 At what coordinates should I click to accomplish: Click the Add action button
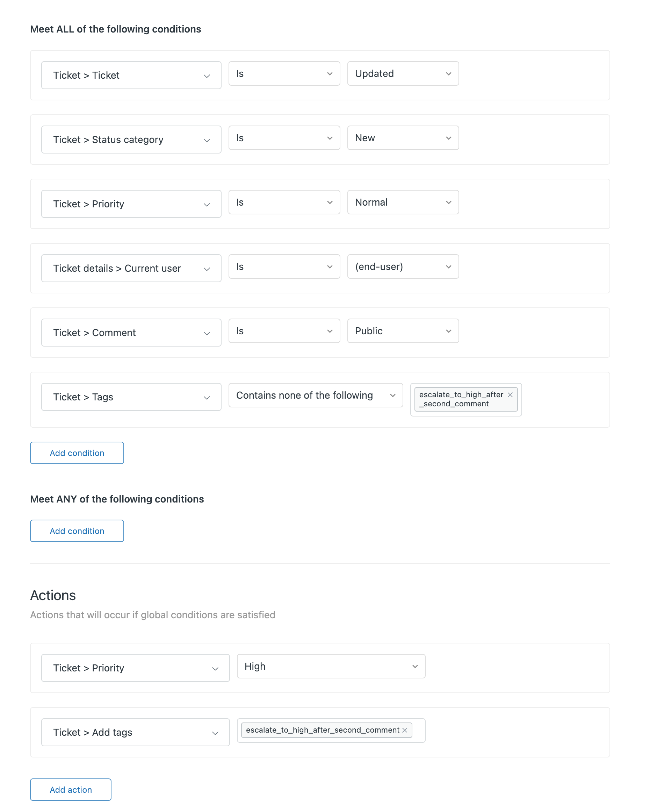70,790
